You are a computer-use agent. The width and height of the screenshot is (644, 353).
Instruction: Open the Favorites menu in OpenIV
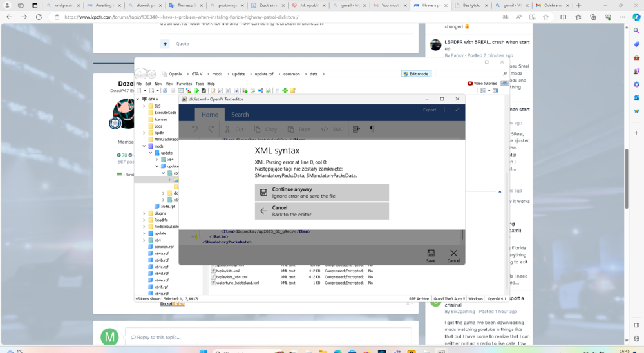184,84
